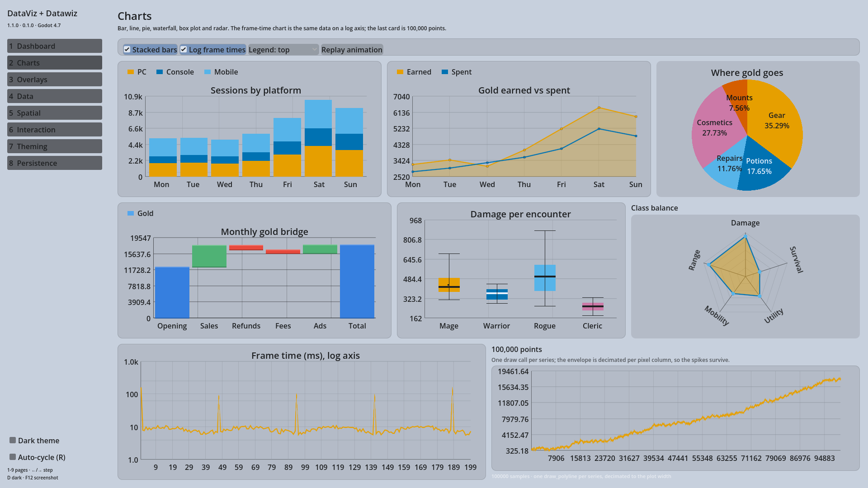Click the "Survival" radar axis label
Viewport: 868px width, 488px height.
[797, 260]
